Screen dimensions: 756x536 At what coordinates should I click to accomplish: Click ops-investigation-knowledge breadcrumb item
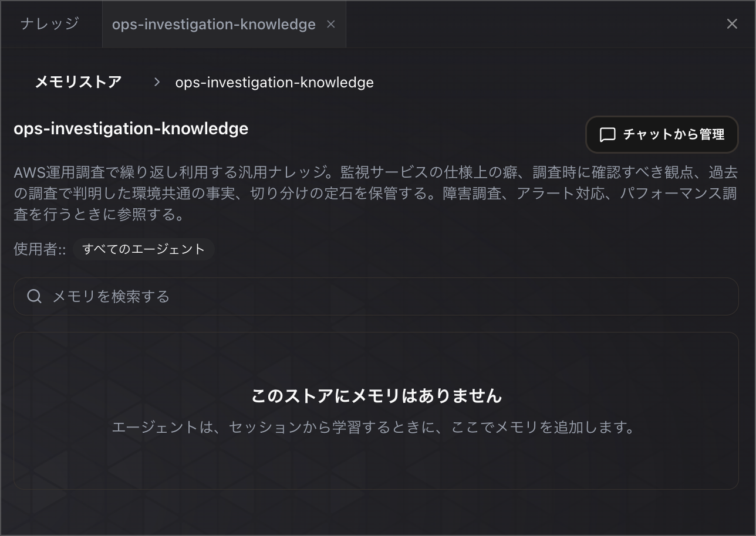point(274,82)
